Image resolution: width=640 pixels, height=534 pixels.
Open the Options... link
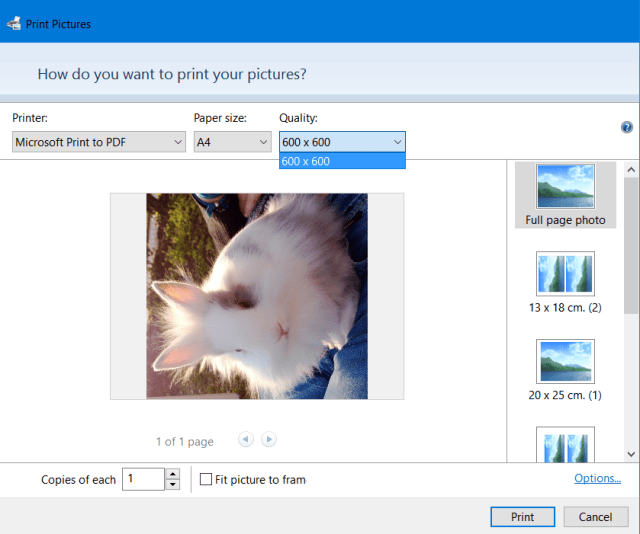(x=597, y=479)
